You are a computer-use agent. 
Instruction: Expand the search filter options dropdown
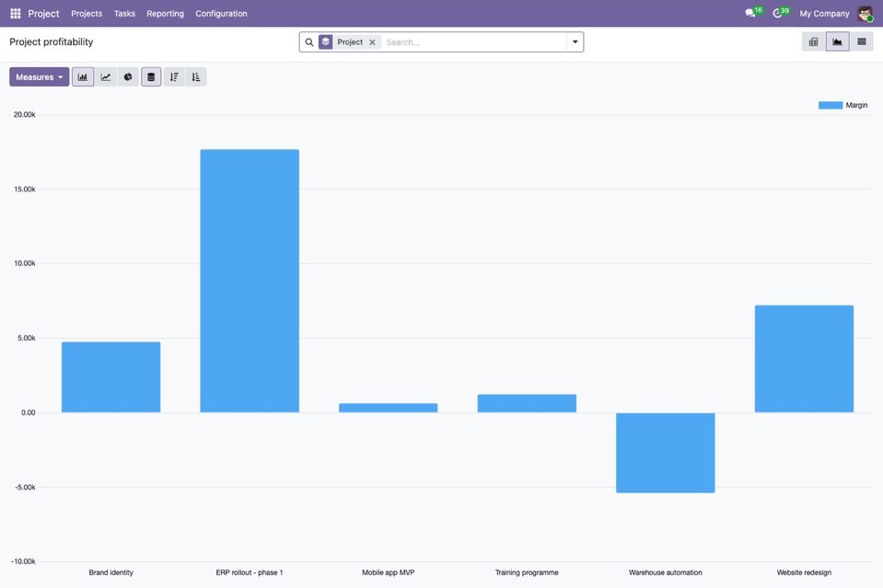pyautogui.click(x=575, y=42)
